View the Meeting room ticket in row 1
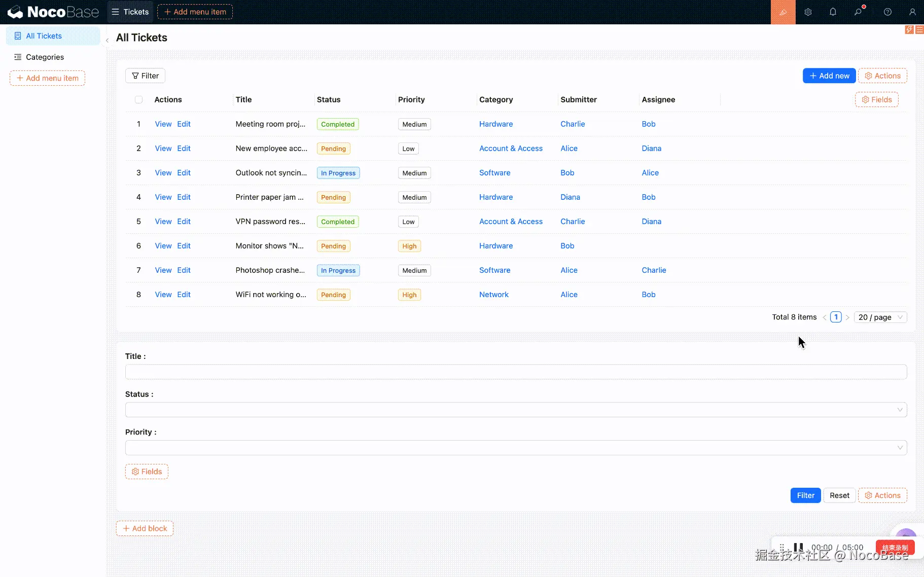This screenshot has height=577, width=924. (x=163, y=124)
